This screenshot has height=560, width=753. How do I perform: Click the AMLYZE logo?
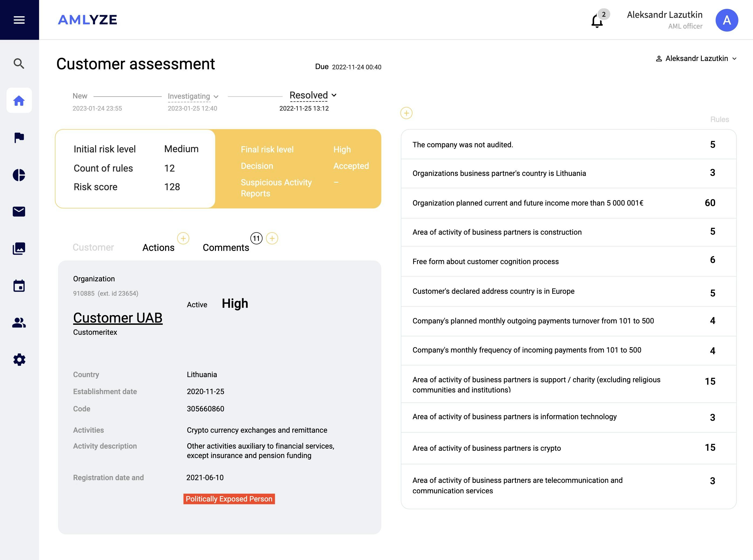click(87, 20)
